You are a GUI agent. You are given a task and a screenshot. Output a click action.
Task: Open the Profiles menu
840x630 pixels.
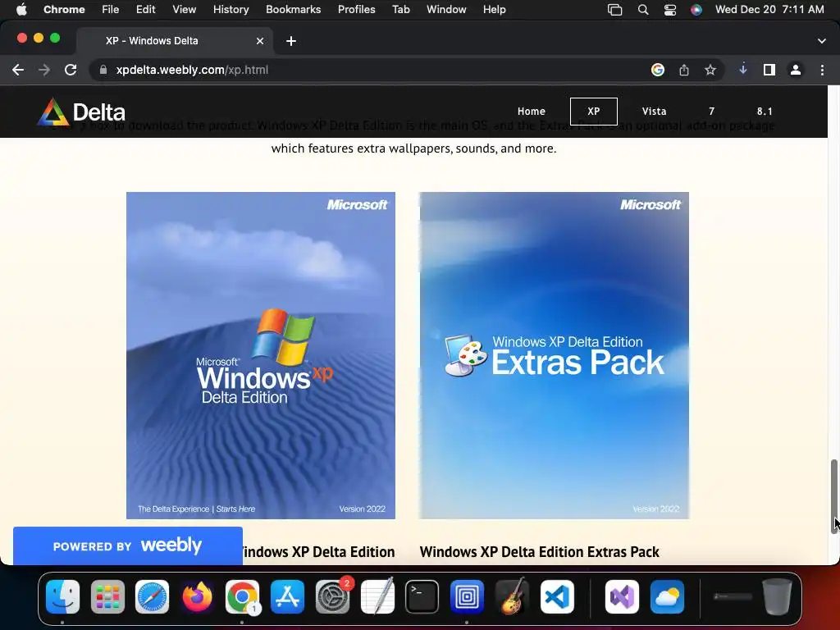click(356, 10)
